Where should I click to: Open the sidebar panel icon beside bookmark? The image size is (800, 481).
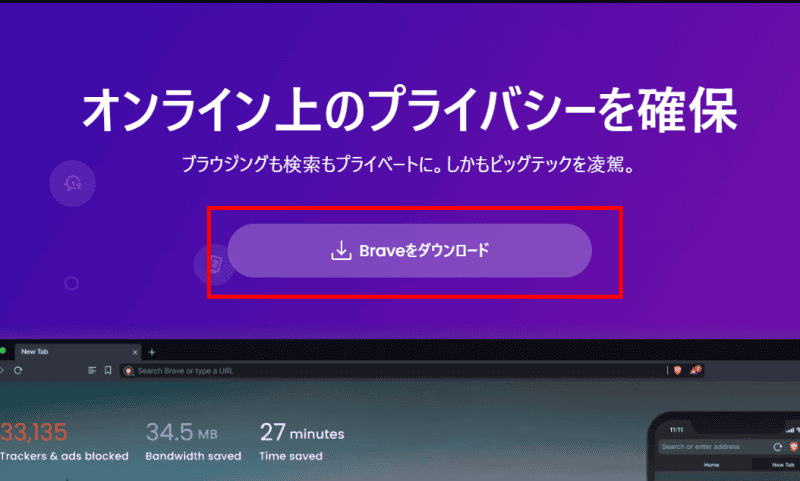(92, 370)
